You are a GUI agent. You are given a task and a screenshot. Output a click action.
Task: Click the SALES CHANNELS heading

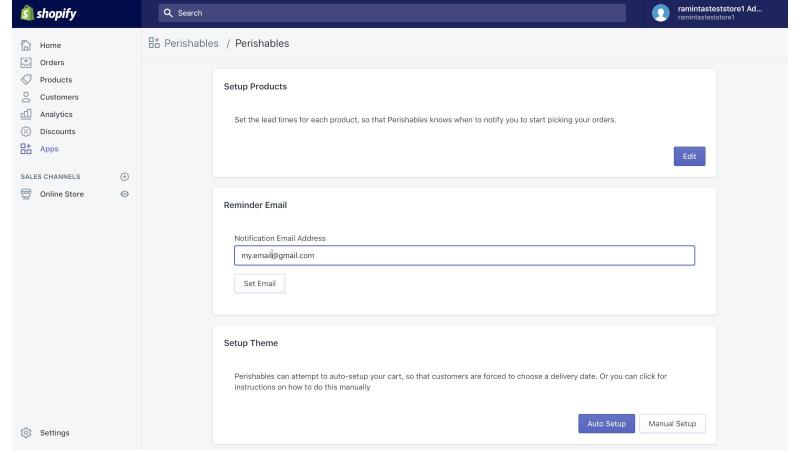point(51,177)
